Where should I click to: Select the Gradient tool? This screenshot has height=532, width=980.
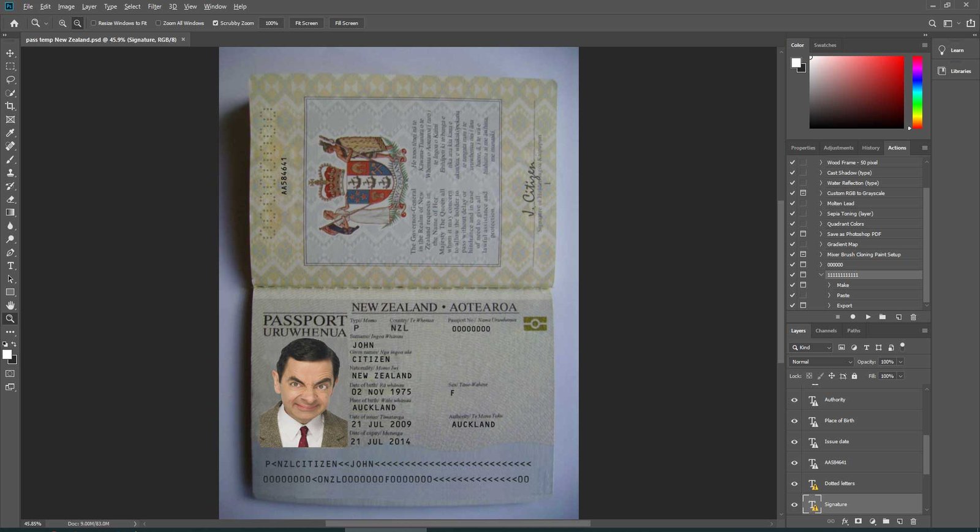click(x=10, y=213)
